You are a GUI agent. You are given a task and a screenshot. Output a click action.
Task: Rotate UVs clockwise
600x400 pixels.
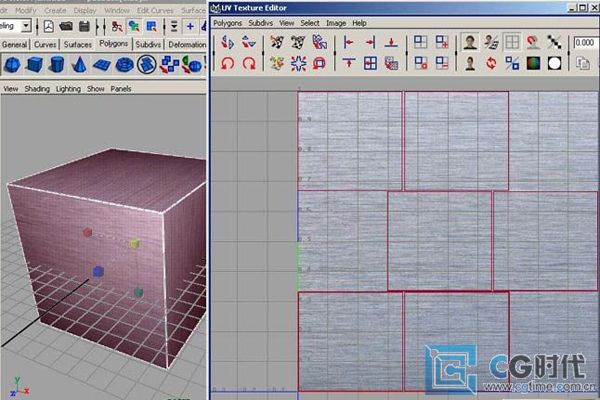tap(249, 63)
